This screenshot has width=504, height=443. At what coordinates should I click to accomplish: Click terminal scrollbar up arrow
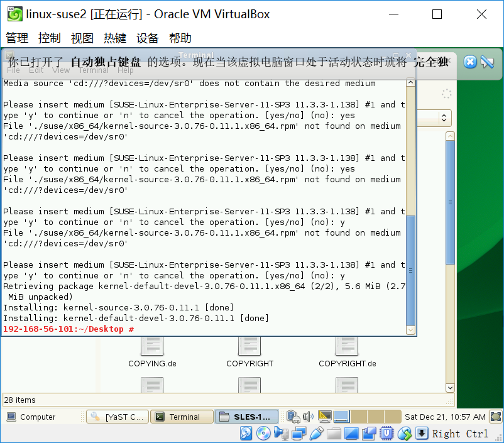pyautogui.click(x=410, y=82)
